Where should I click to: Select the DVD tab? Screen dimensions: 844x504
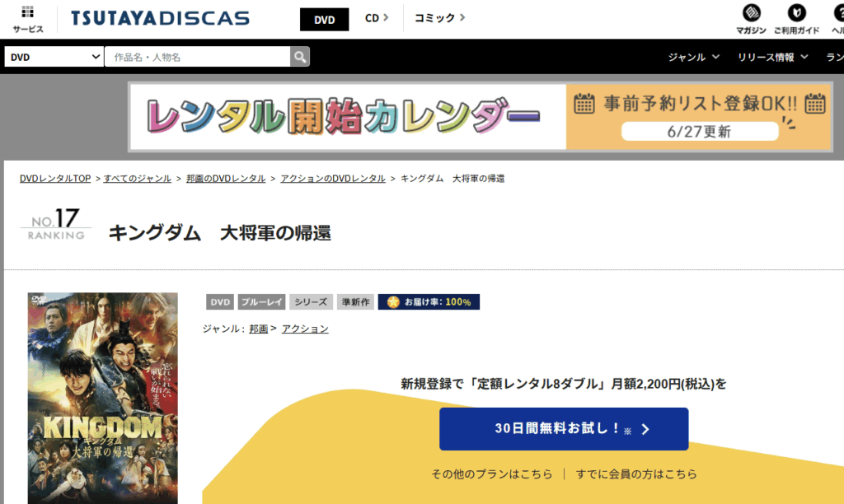coord(324,20)
